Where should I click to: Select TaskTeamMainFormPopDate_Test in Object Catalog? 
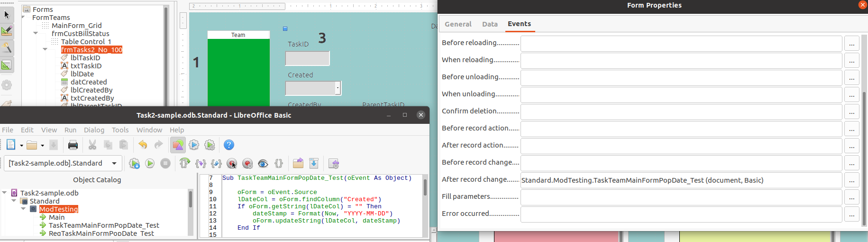pyautogui.click(x=104, y=225)
